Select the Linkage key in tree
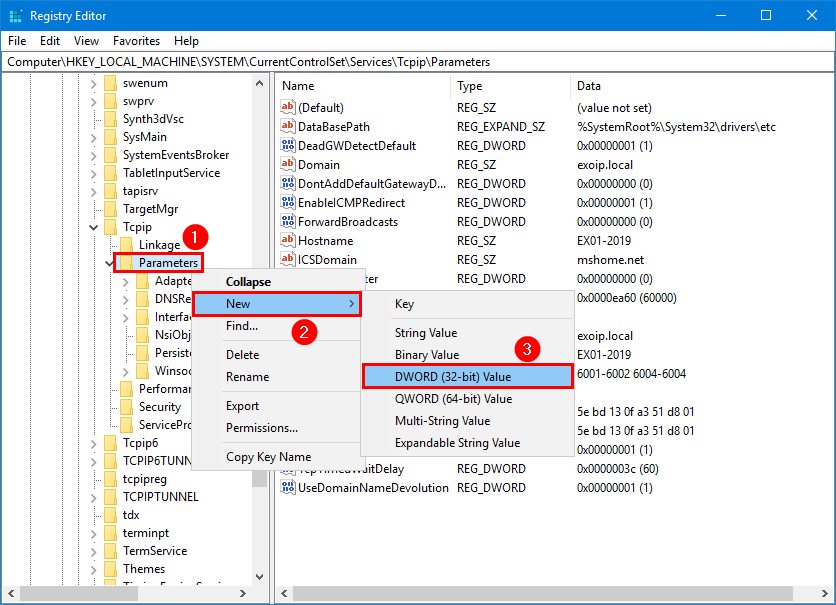836x605 pixels. [159, 245]
